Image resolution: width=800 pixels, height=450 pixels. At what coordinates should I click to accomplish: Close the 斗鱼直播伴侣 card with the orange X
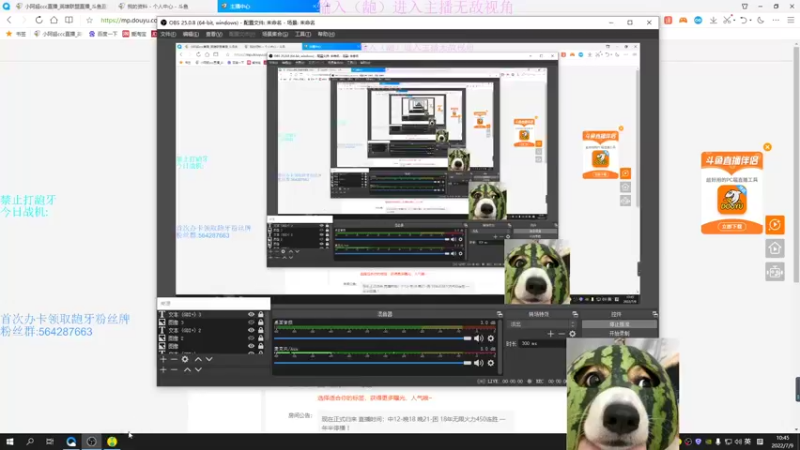[x=767, y=147]
